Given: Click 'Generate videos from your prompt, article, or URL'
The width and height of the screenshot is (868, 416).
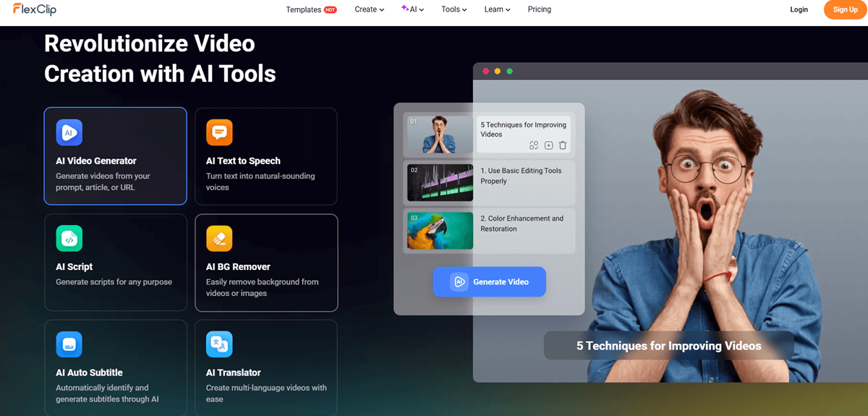Looking at the screenshot, I should point(103,182).
